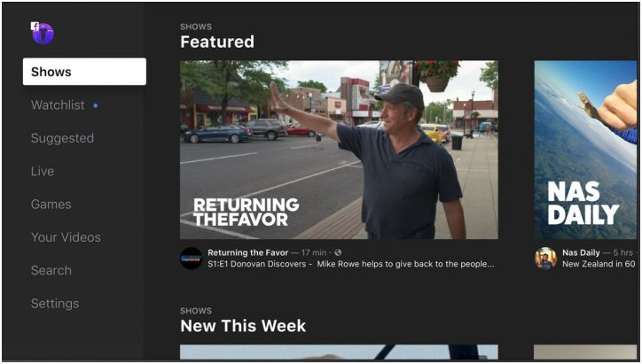The height and width of the screenshot is (364, 642).
Task: Go to Suggested videos
Action: coord(62,138)
